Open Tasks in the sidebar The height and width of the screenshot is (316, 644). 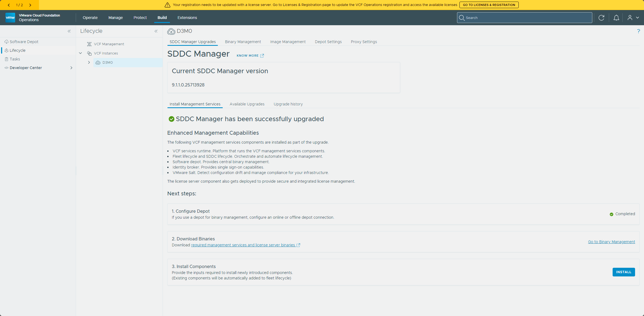[x=15, y=59]
